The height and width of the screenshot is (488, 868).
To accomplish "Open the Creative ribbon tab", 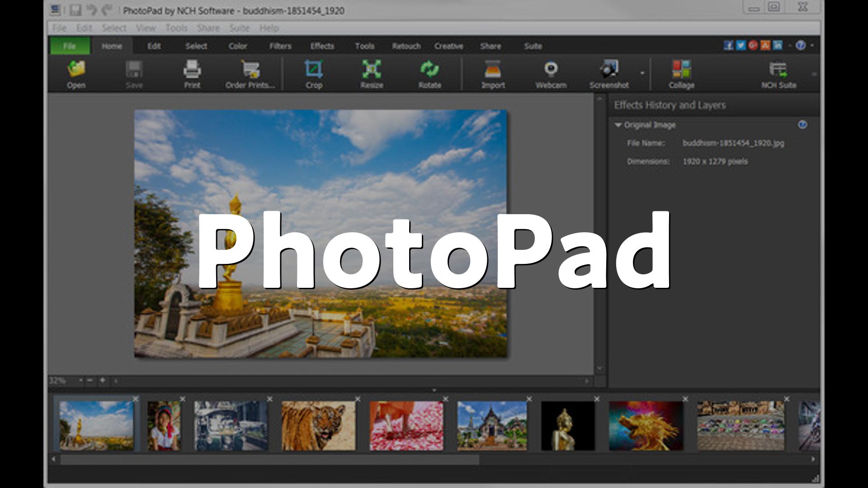I will (x=448, y=46).
